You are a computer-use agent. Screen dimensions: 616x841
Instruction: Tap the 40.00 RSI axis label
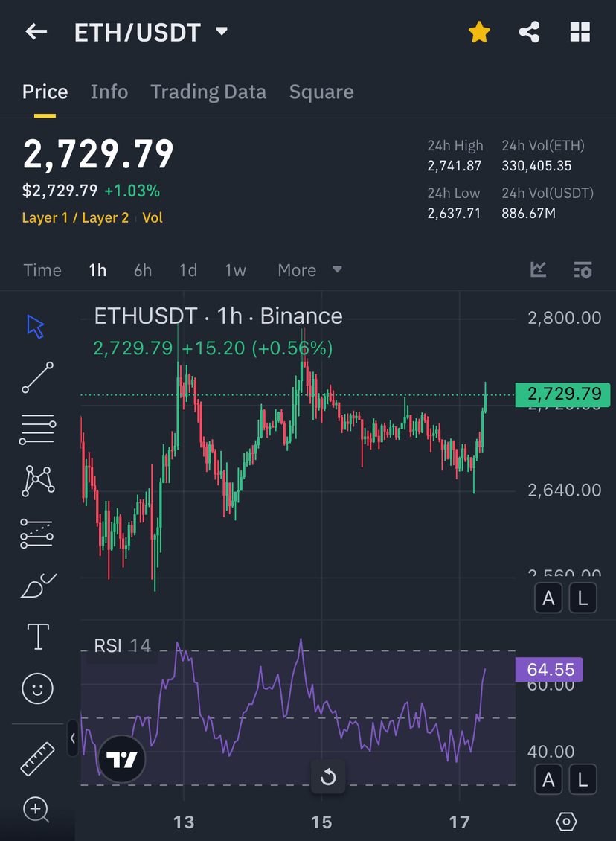pos(551,752)
